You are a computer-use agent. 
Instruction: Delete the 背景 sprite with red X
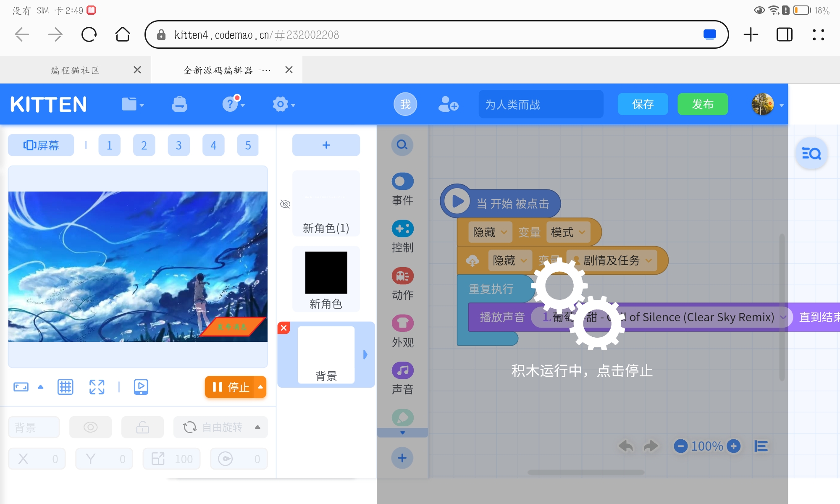pos(284,328)
